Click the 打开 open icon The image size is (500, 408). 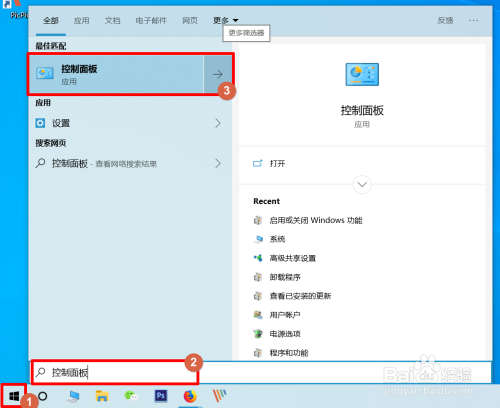(257, 163)
